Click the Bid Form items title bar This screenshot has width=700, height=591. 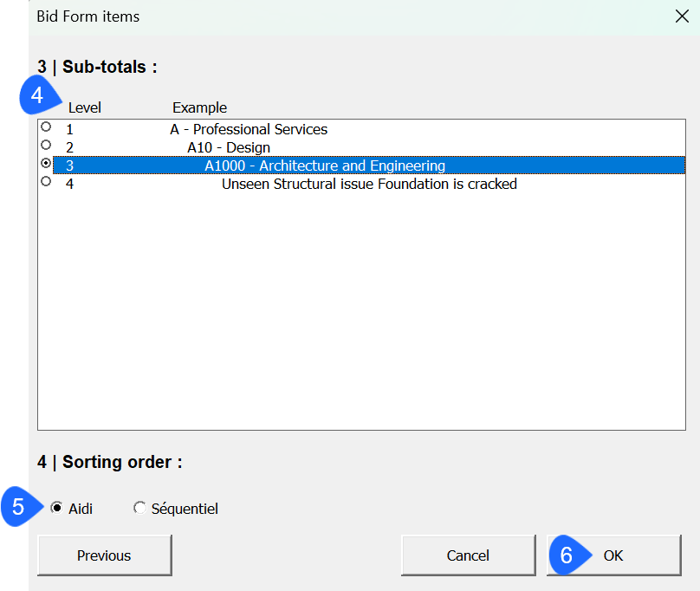click(x=348, y=17)
